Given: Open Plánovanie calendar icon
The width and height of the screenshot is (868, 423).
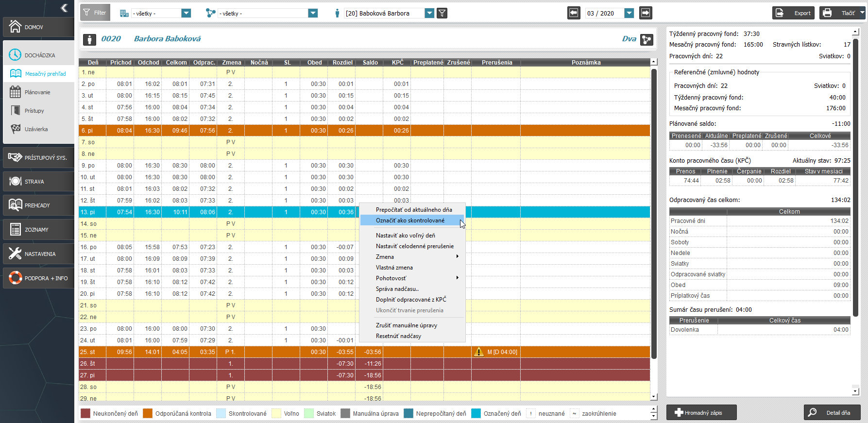Looking at the screenshot, I should pos(16,92).
